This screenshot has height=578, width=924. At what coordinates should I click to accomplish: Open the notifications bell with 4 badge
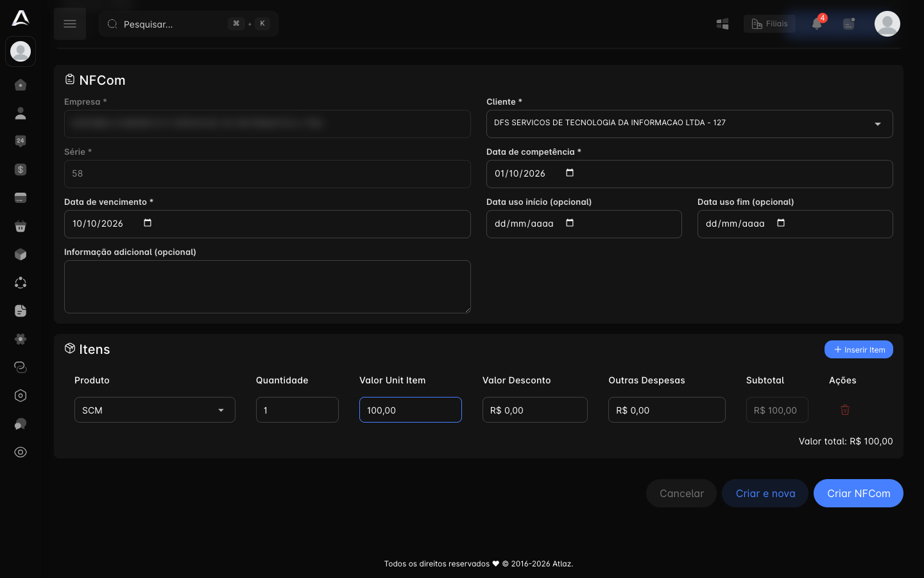tap(817, 24)
